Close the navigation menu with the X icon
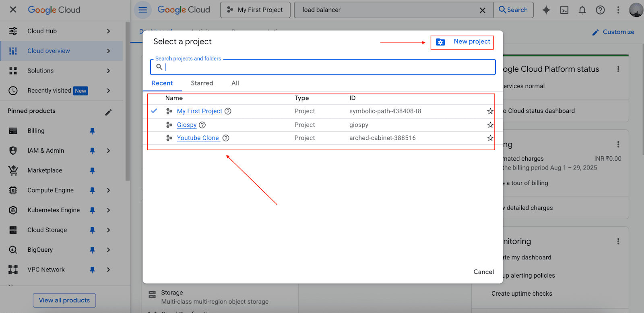Viewport: 644px width, 313px height. [13, 10]
